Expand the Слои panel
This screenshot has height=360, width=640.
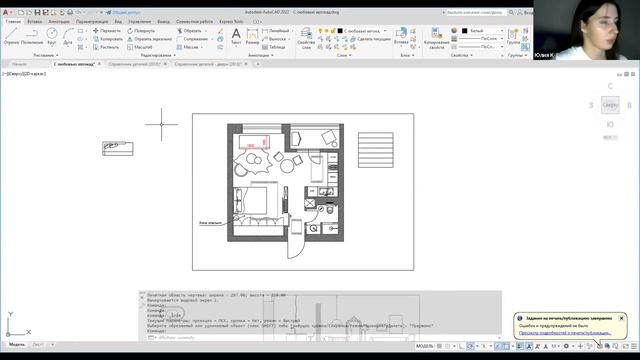pos(344,55)
